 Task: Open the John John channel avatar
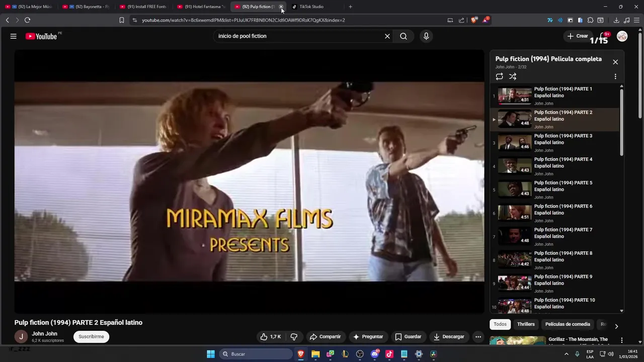coord(21,337)
